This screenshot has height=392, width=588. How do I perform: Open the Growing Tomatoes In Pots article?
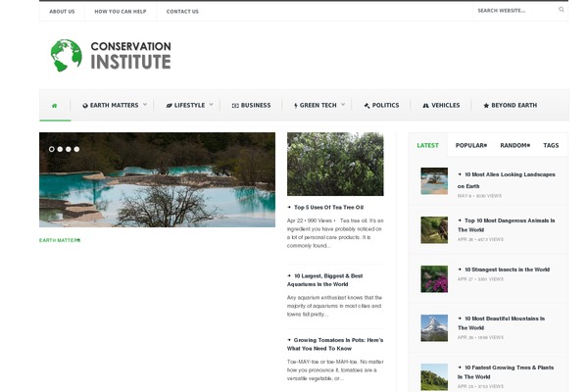[x=335, y=344]
